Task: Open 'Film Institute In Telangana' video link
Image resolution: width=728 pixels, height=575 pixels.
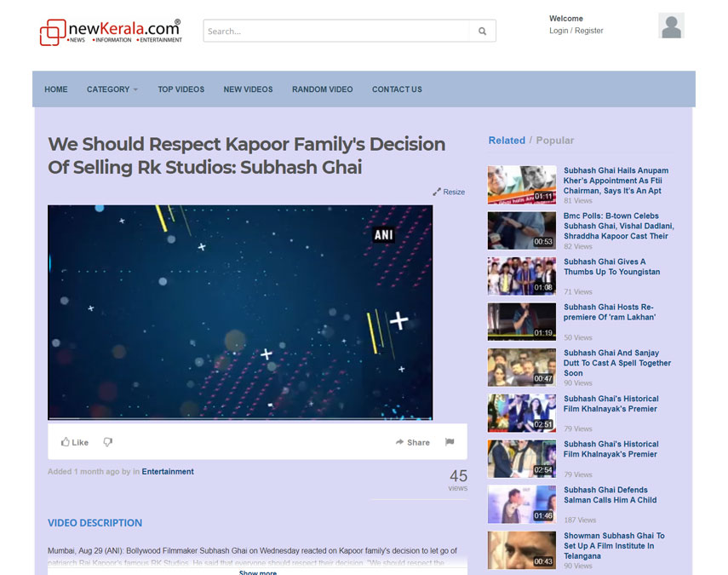Action: coord(614,546)
